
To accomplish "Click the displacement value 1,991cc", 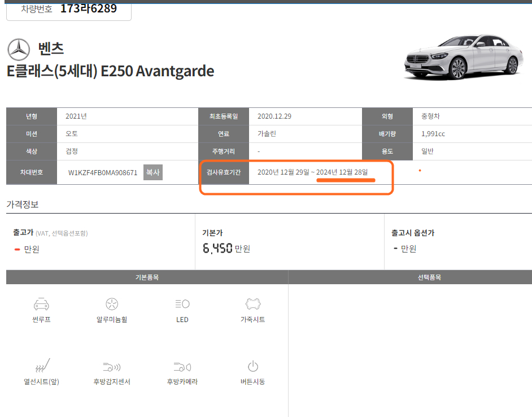I will coord(433,134).
